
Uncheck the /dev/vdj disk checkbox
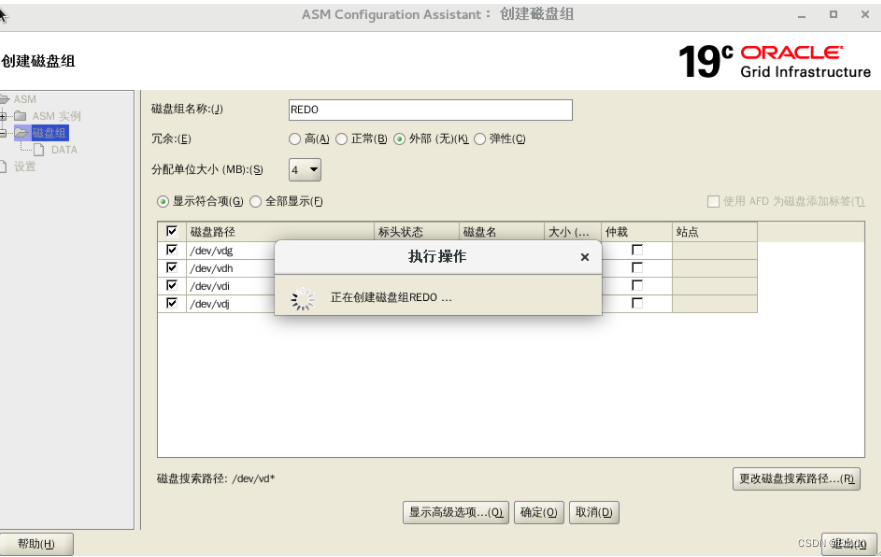pos(172,304)
